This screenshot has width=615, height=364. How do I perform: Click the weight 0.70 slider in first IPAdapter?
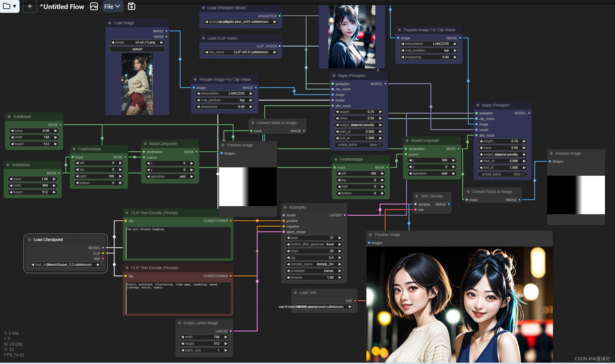[x=359, y=112]
